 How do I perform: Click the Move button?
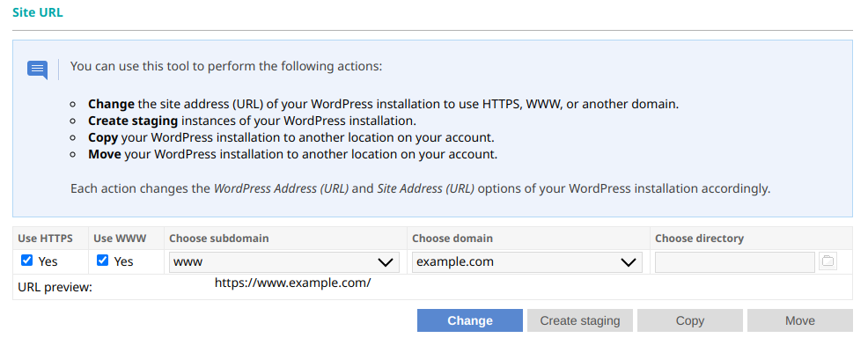800,321
